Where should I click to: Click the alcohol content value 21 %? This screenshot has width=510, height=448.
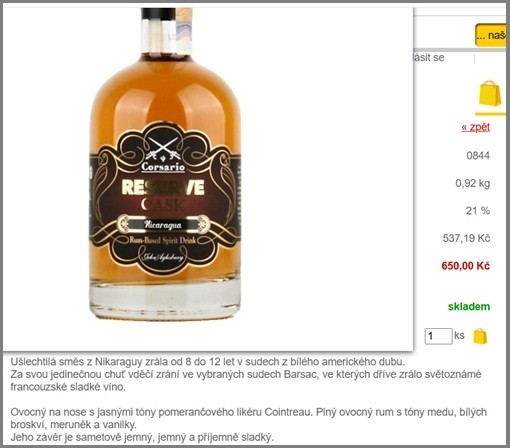pos(478,211)
